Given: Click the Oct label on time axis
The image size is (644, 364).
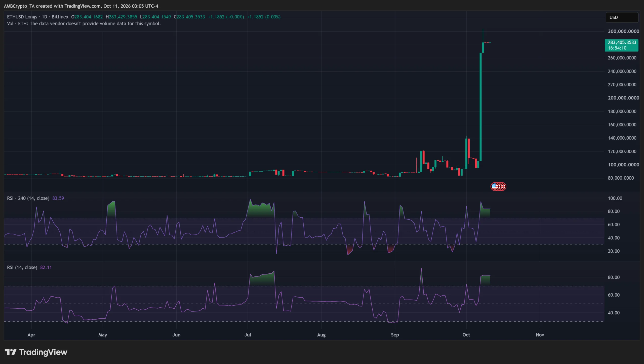Looking at the screenshot, I should 466,335.
